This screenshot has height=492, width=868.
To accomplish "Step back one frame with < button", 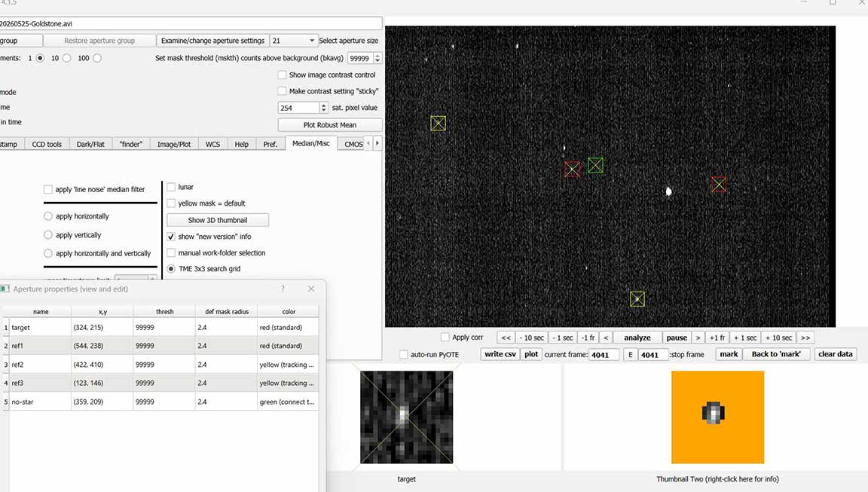I will [x=606, y=338].
